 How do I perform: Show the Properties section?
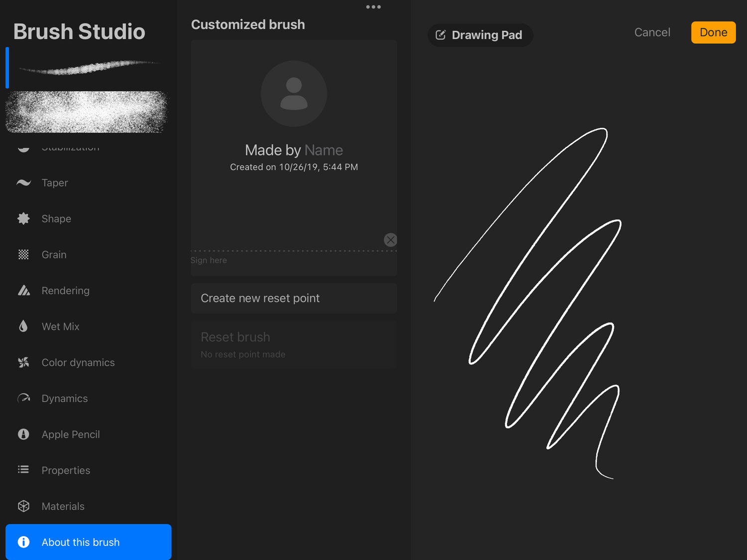(x=88, y=470)
